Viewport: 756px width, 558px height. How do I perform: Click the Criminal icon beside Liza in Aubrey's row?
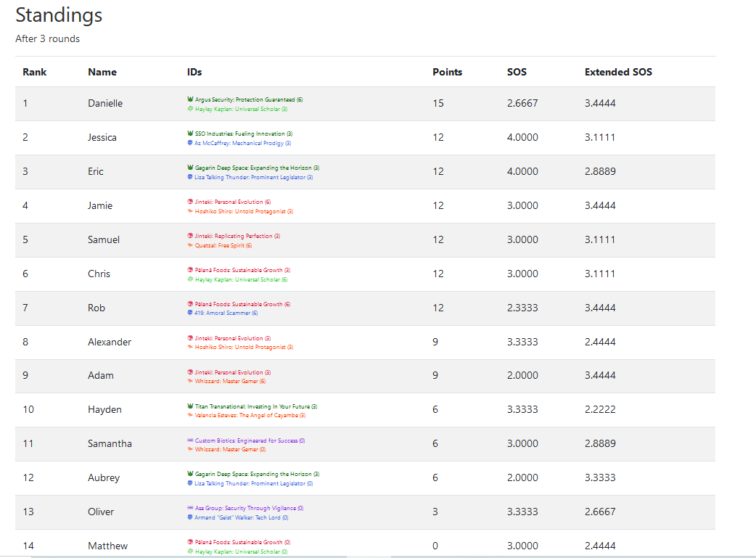pos(190,483)
